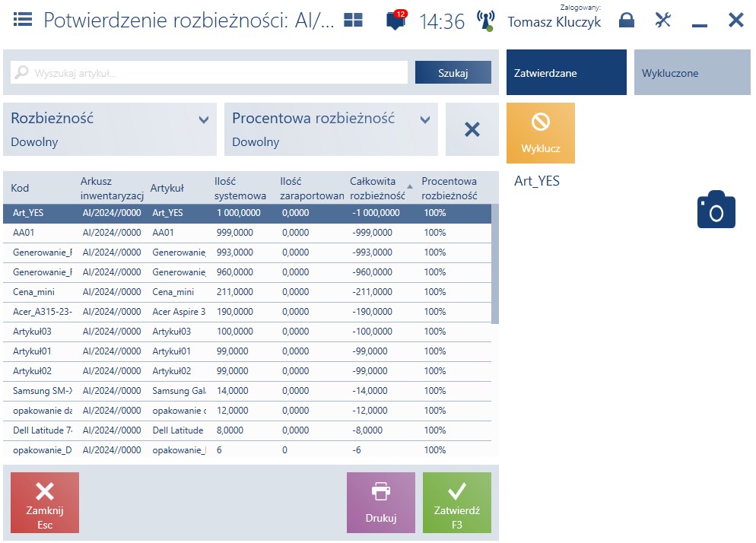
Task: Select row with quantity 993,0000
Action: pos(247,252)
